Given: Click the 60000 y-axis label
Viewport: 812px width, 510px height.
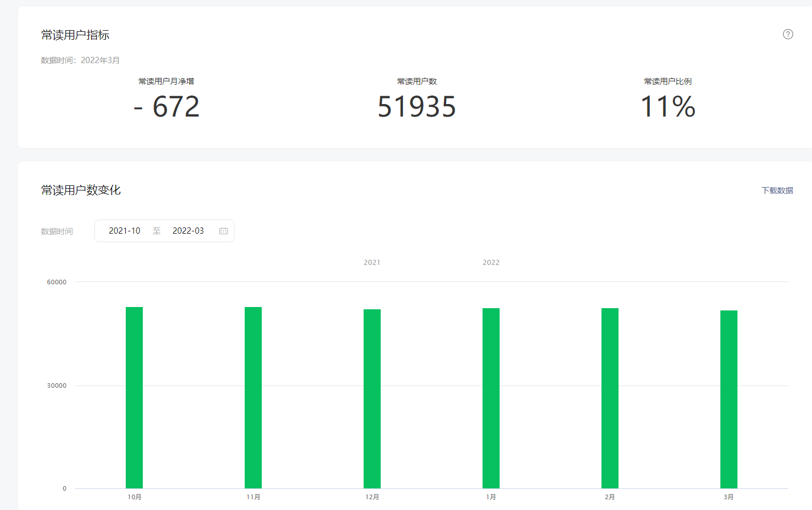Looking at the screenshot, I should tap(56, 282).
